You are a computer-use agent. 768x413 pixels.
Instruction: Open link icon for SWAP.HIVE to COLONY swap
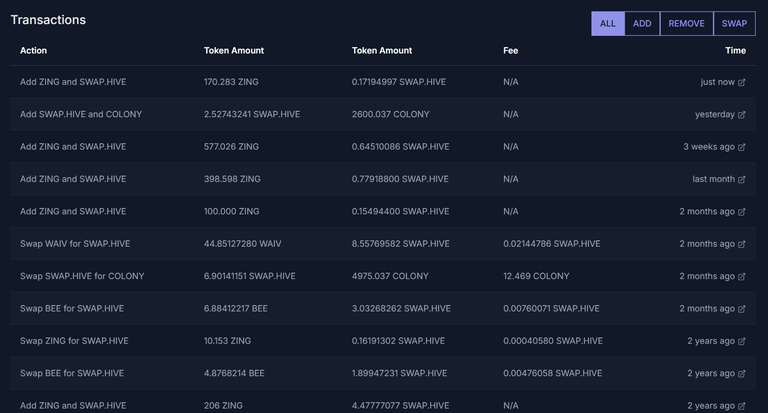[742, 276]
